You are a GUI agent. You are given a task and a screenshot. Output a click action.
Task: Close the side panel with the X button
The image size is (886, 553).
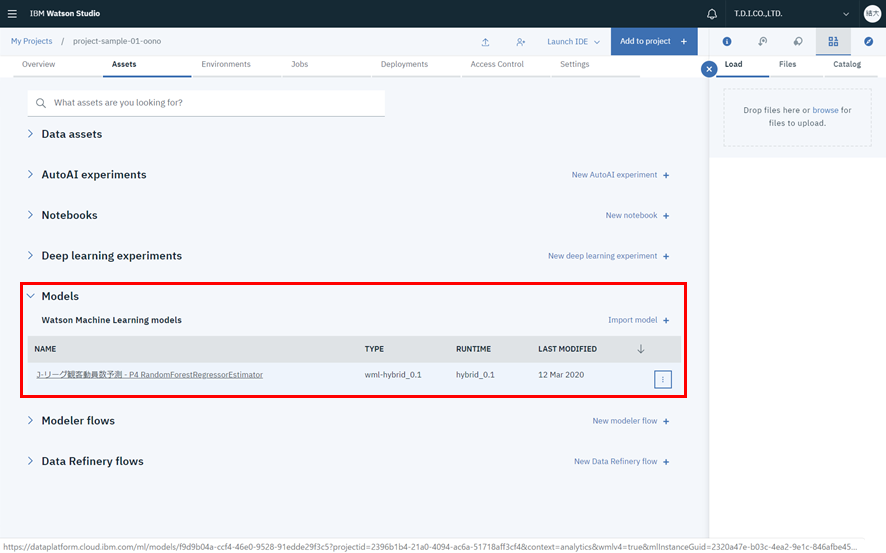709,69
